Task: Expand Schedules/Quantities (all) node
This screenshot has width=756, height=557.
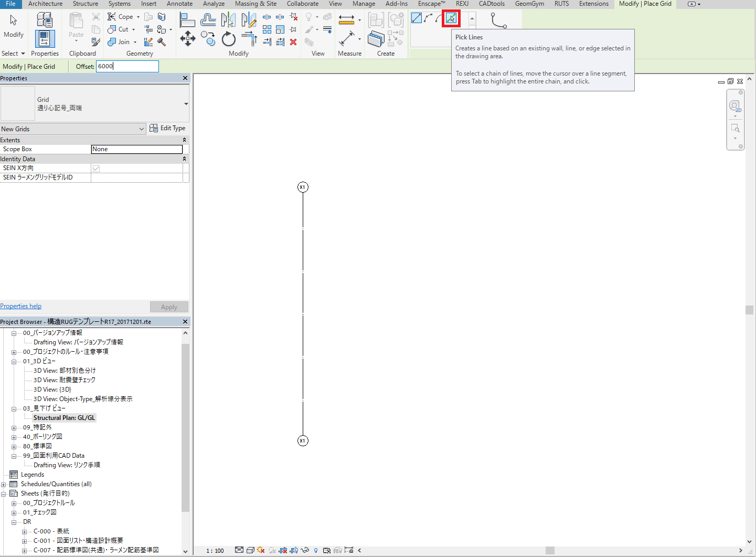Action: [4, 484]
